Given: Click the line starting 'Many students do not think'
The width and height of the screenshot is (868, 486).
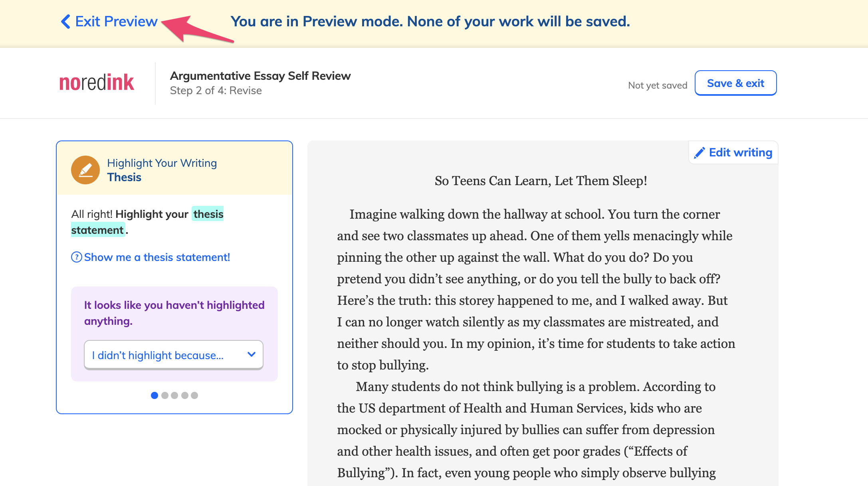Looking at the screenshot, I should click(535, 387).
